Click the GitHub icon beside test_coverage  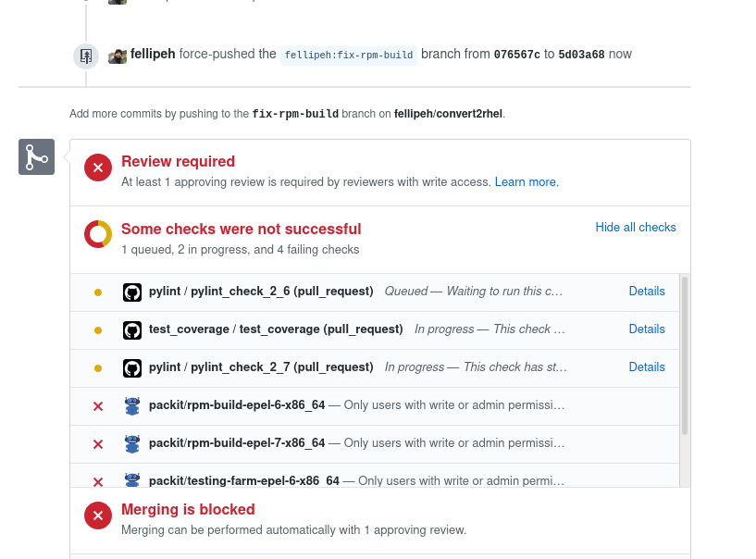(132, 330)
